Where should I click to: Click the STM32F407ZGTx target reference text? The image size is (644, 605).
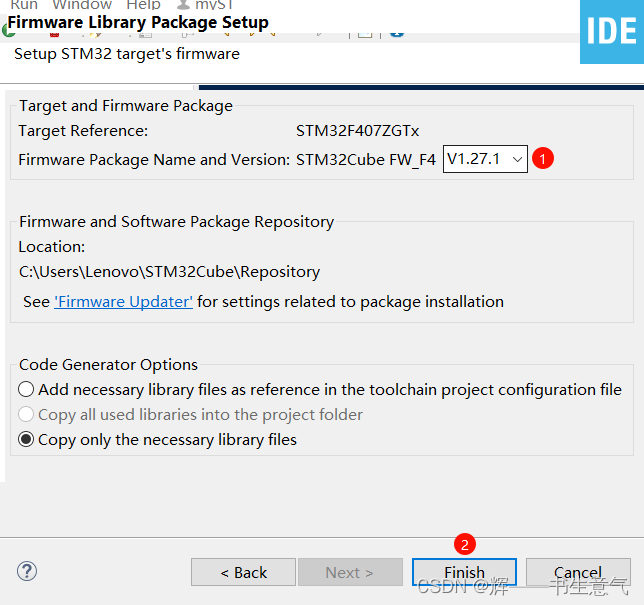(357, 131)
